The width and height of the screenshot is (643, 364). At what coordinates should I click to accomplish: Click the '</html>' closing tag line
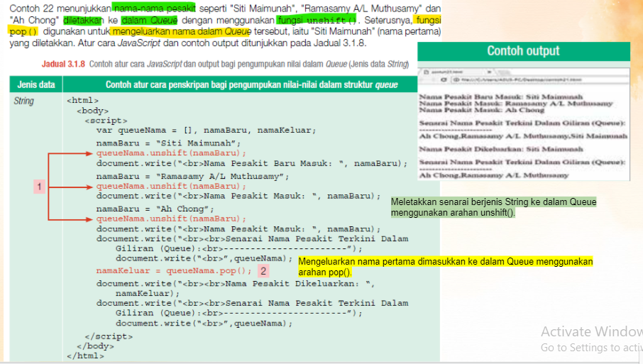coord(85,355)
